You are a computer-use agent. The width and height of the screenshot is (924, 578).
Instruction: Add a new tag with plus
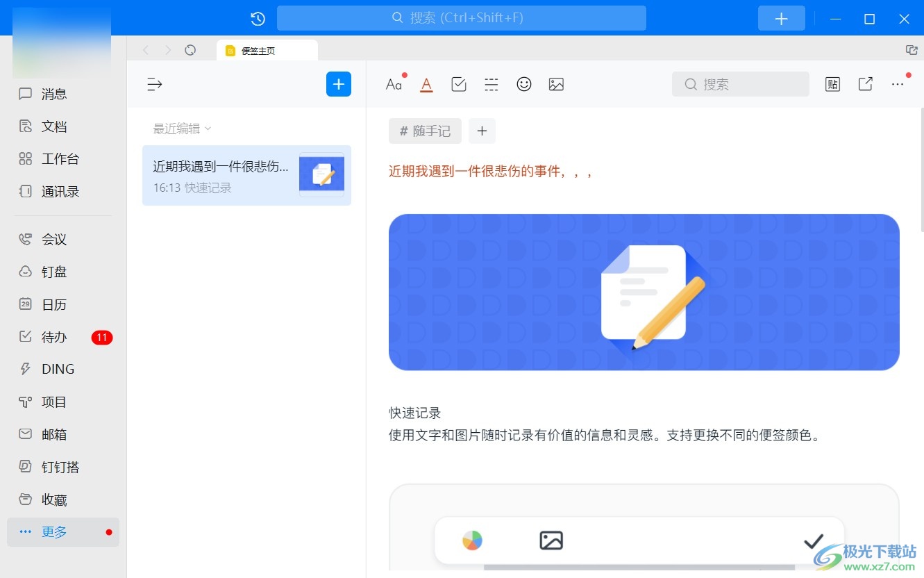point(482,131)
